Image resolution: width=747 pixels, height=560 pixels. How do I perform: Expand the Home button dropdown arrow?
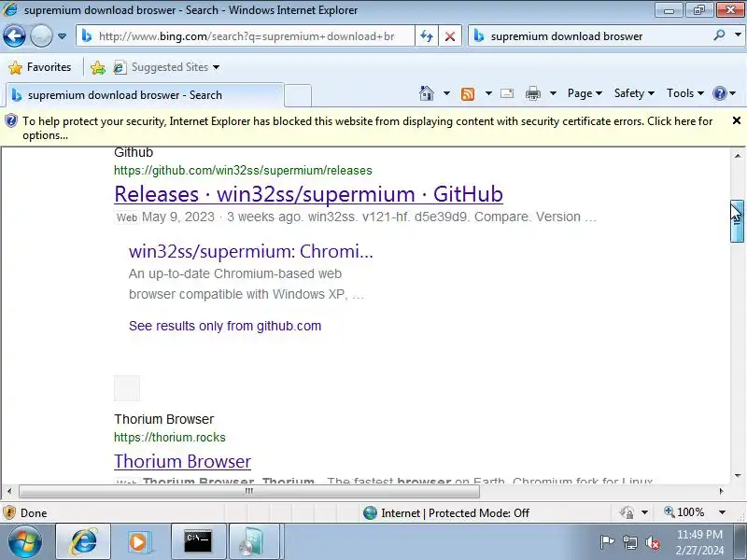click(x=446, y=93)
